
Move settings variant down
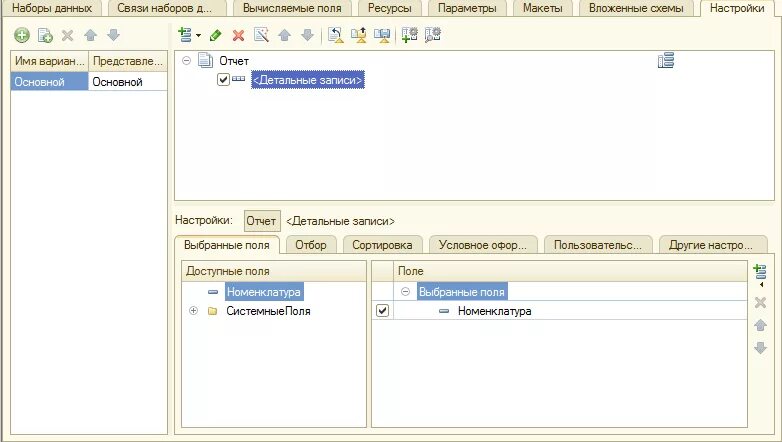click(x=113, y=35)
